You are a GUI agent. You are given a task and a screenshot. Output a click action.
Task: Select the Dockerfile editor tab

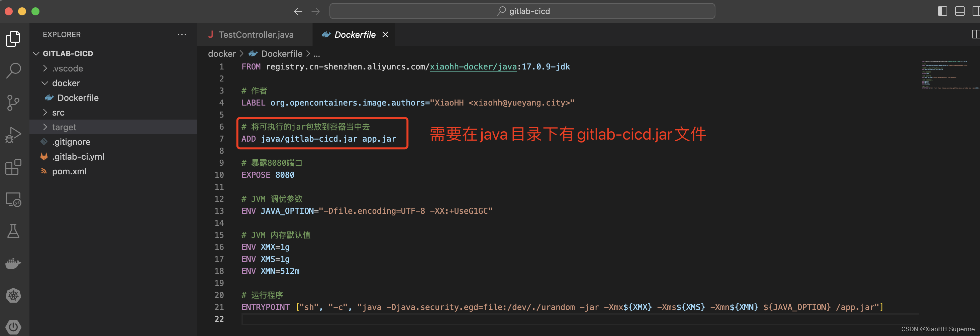[354, 35]
